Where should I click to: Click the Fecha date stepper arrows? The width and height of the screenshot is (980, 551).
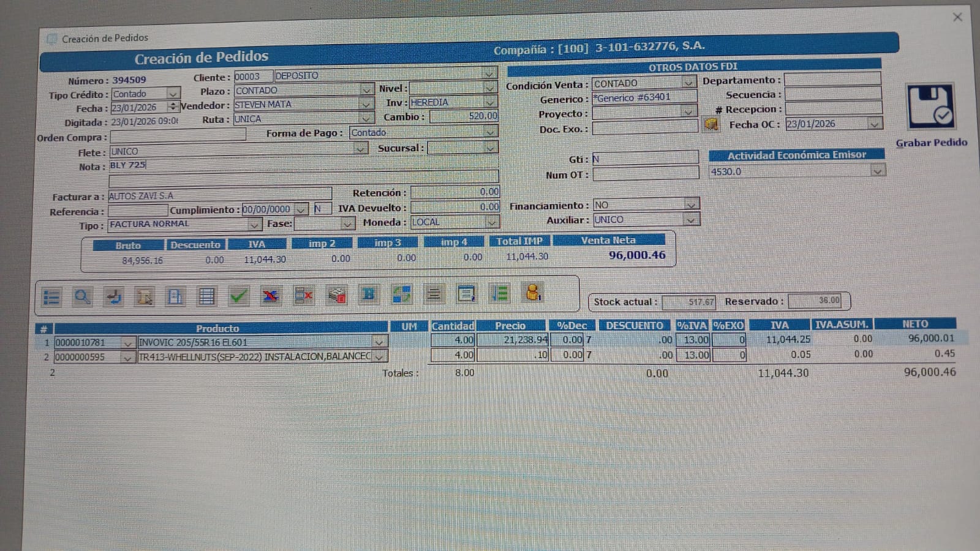tap(173, 105)
